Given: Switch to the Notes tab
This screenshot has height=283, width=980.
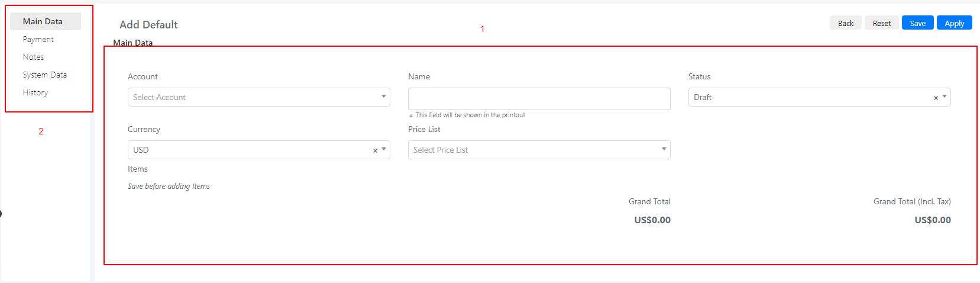Looking at the screenshot, I should 33,57.
